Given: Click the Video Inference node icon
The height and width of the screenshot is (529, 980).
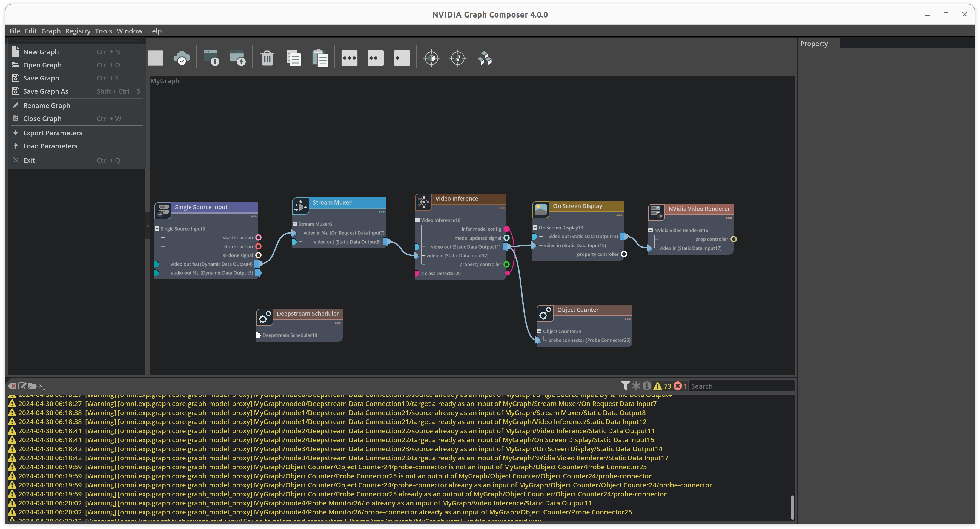Looking at the screenshot, I should [x=423, y=202].
